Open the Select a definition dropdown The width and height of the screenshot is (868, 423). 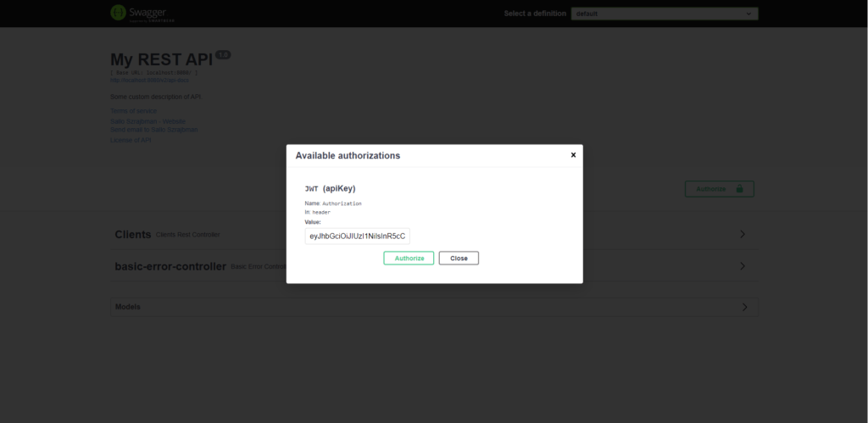point(664,14)
